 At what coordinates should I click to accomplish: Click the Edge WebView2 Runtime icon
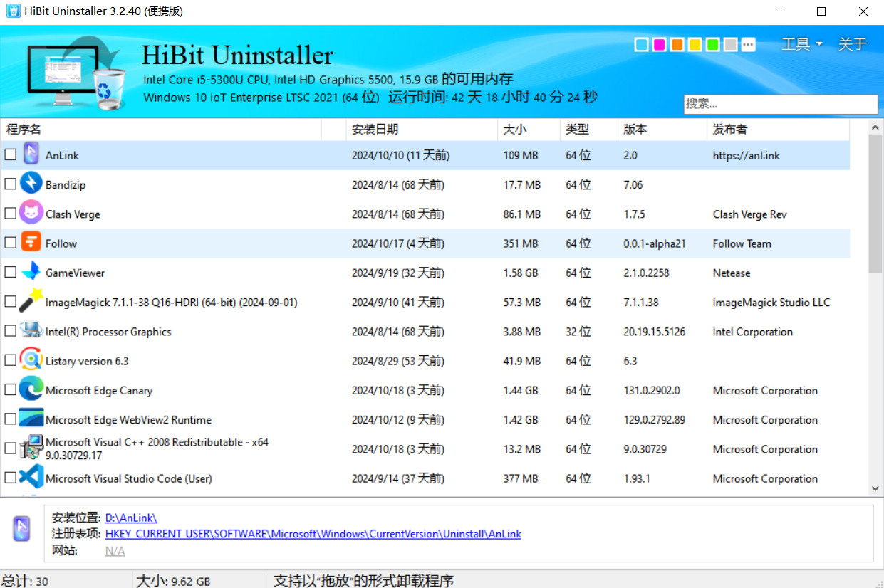(31, 419)
